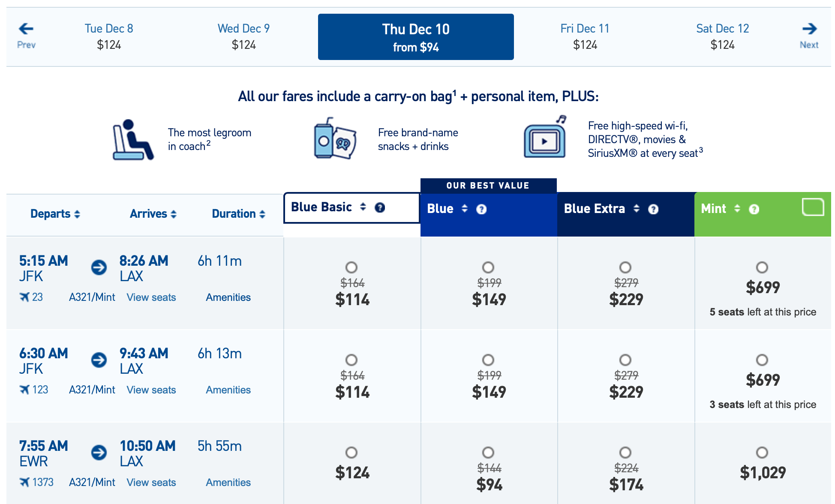Open the Wed Dec 9 date tab
Viewport: 835px width, 504px height.
click(243, 36)
